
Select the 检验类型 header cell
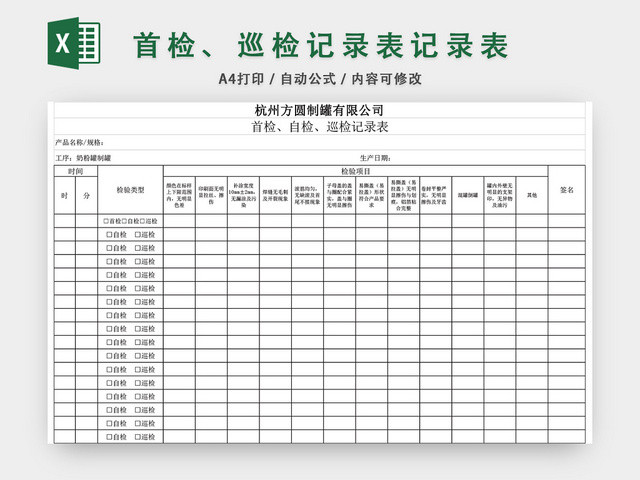pyautogui.click(x=131, y=190)
